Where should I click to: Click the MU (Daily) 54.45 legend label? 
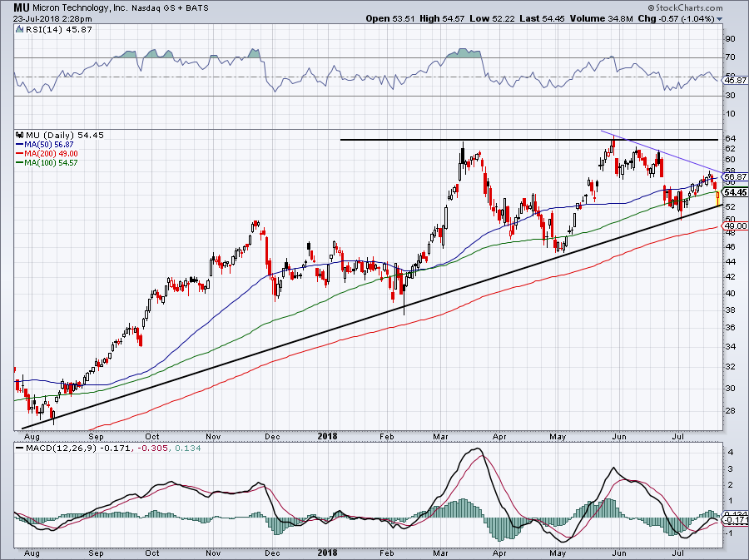(x=64, y=135)
